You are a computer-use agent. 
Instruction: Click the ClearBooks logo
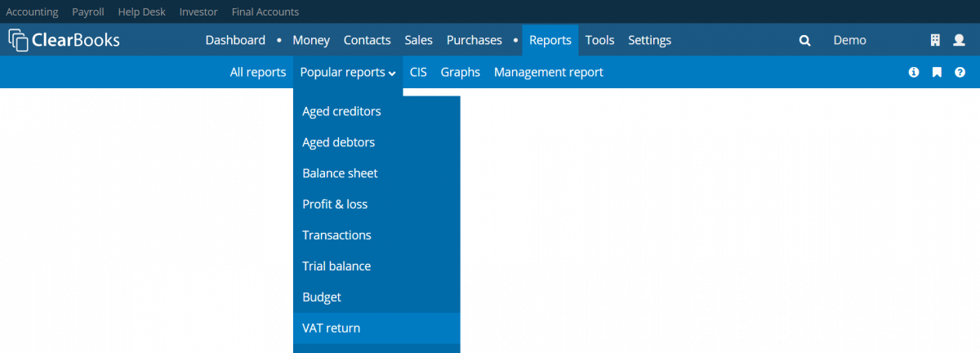coord(64,40)
